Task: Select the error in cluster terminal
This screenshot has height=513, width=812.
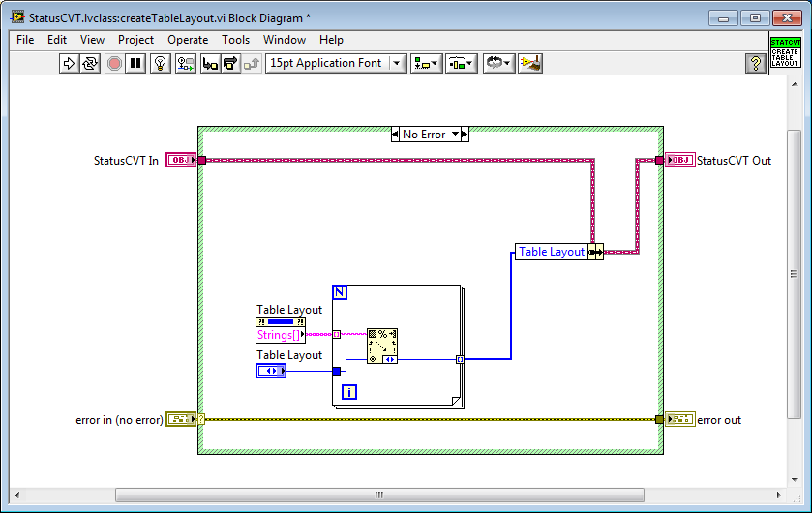Action: point(181,419)
